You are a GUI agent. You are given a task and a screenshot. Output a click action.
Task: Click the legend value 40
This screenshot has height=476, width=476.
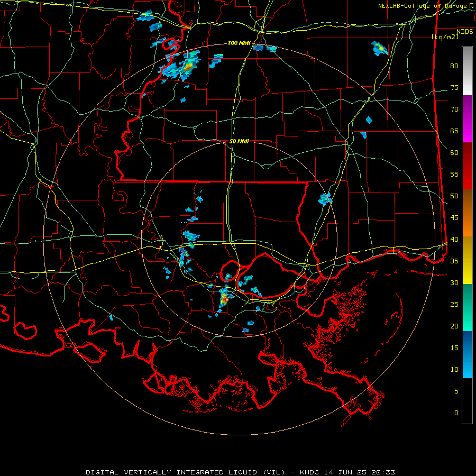(x=454, y=240)
